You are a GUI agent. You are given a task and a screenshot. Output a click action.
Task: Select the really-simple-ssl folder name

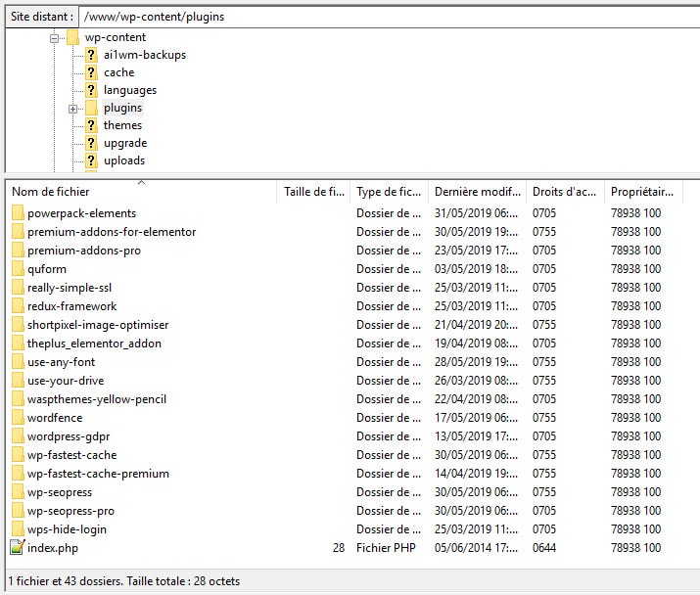70,288
